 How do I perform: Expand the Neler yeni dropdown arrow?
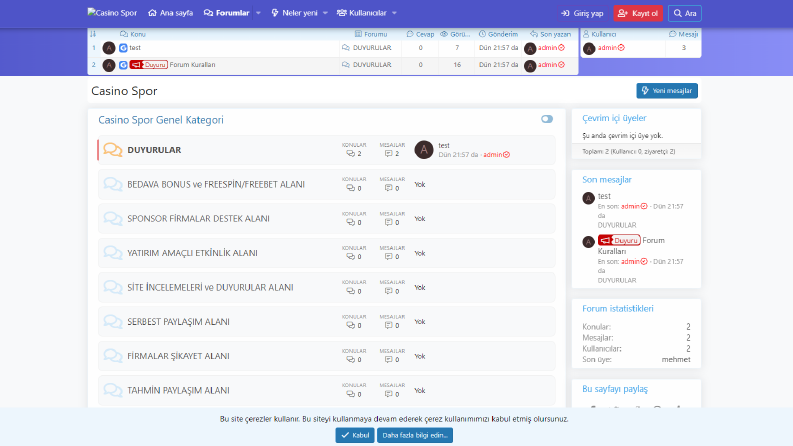[325, 13]
